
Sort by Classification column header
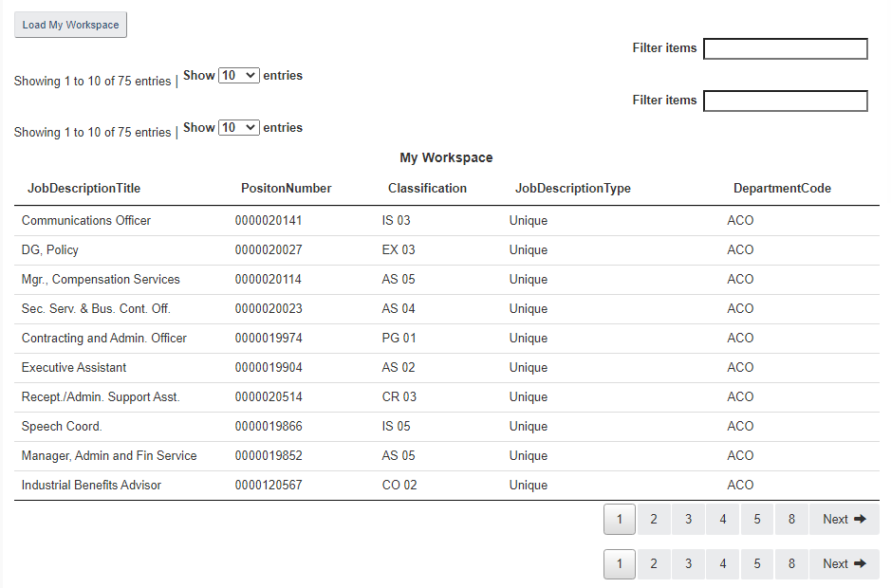click(427, 188)
